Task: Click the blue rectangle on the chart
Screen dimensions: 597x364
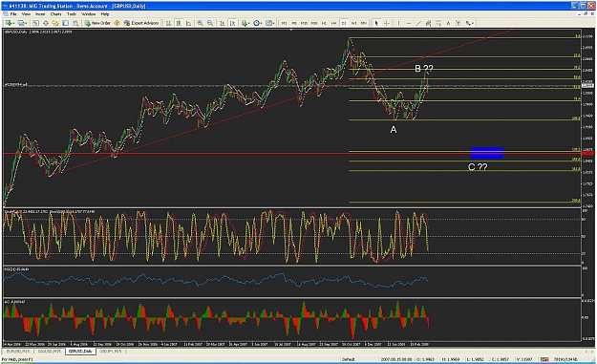Action: [x=487, y=153]
